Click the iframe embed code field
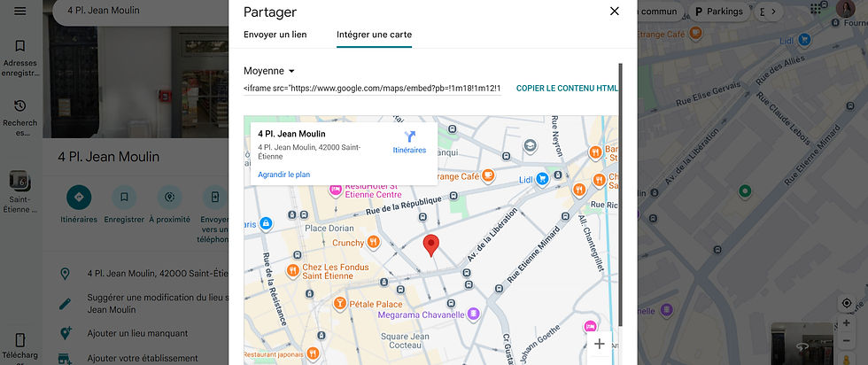868x365 pixels. tap(373, 88)
